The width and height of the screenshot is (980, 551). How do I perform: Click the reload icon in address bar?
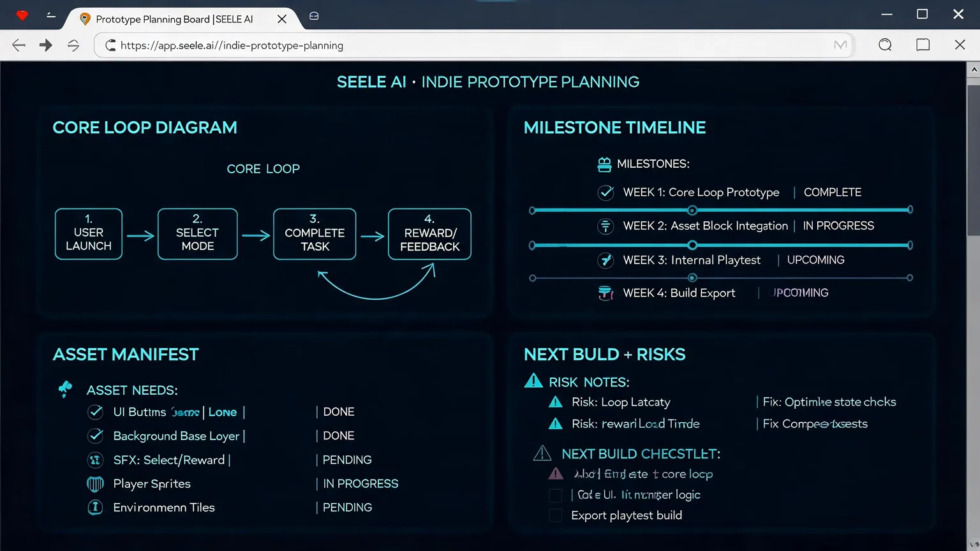tap(110, 45)
